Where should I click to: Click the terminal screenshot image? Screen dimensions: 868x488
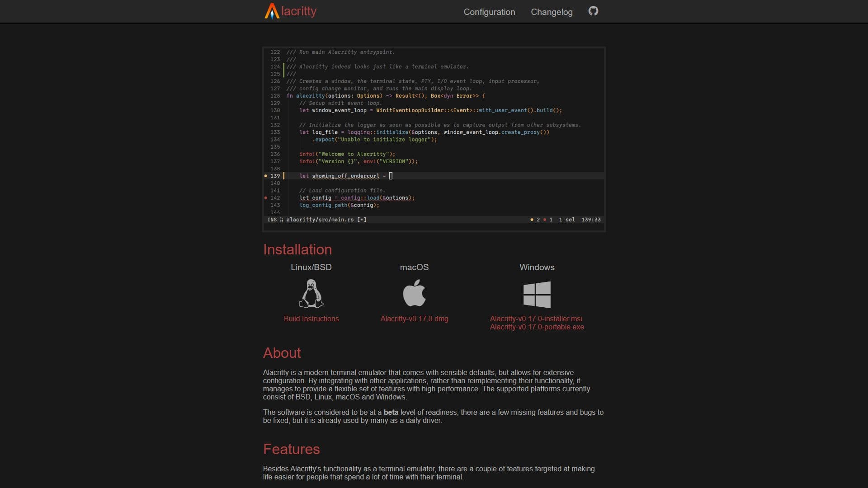point(434,139)
